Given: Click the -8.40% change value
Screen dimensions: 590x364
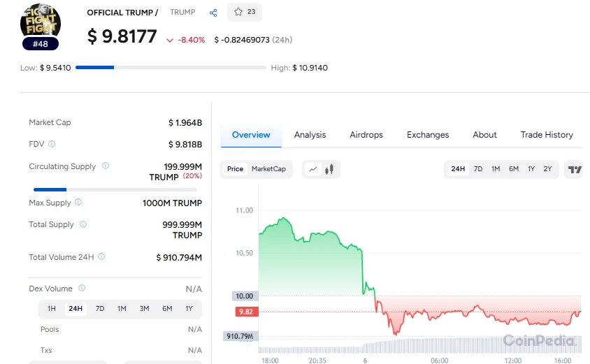Looking at the screenshot, I should [191, 40].
